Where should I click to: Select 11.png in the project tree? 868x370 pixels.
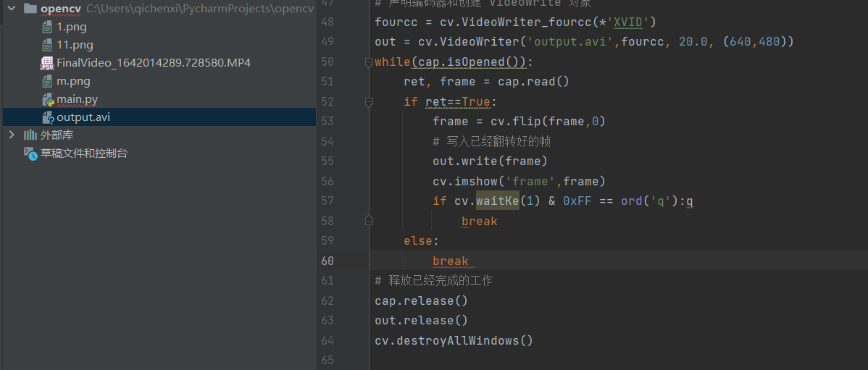click(75, 45)
